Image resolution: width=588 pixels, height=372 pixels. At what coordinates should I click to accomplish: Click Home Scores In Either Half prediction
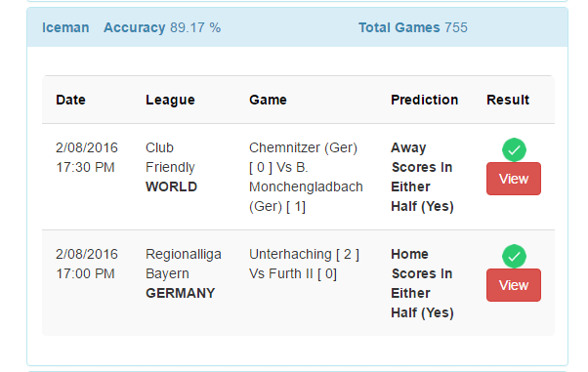(x=422, y=283)
